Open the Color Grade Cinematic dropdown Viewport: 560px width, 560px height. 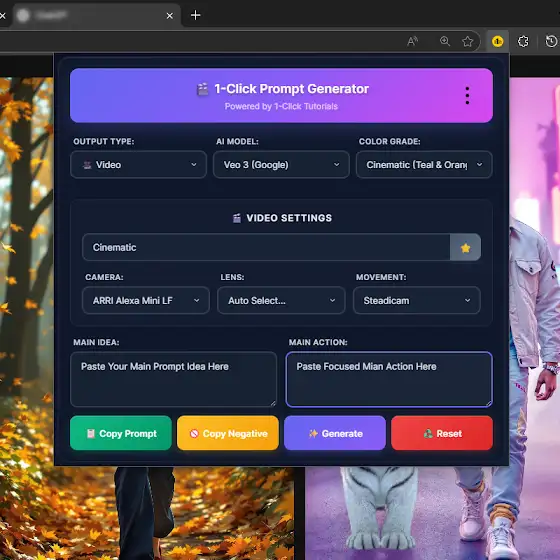[x=424, y=165]
